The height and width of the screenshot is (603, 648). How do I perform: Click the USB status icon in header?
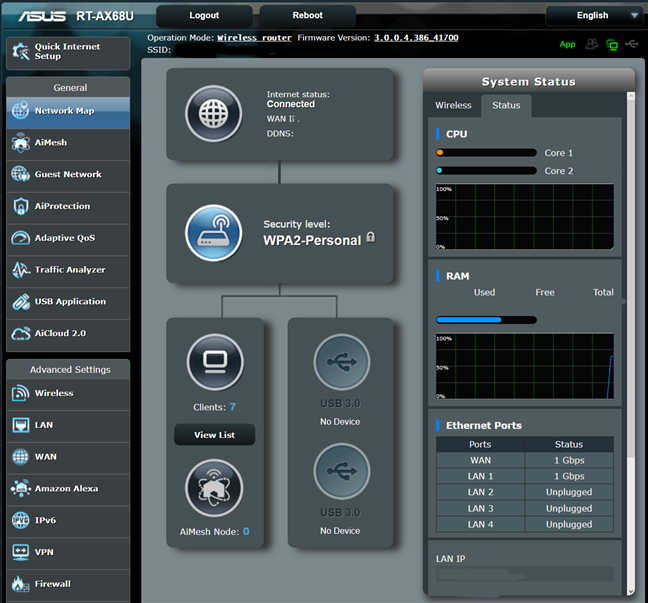tap(632, 44)
